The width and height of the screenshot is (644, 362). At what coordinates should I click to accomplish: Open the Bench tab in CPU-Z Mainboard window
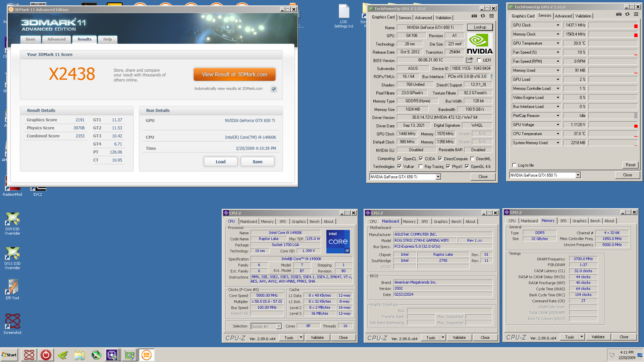coord(456,222)
